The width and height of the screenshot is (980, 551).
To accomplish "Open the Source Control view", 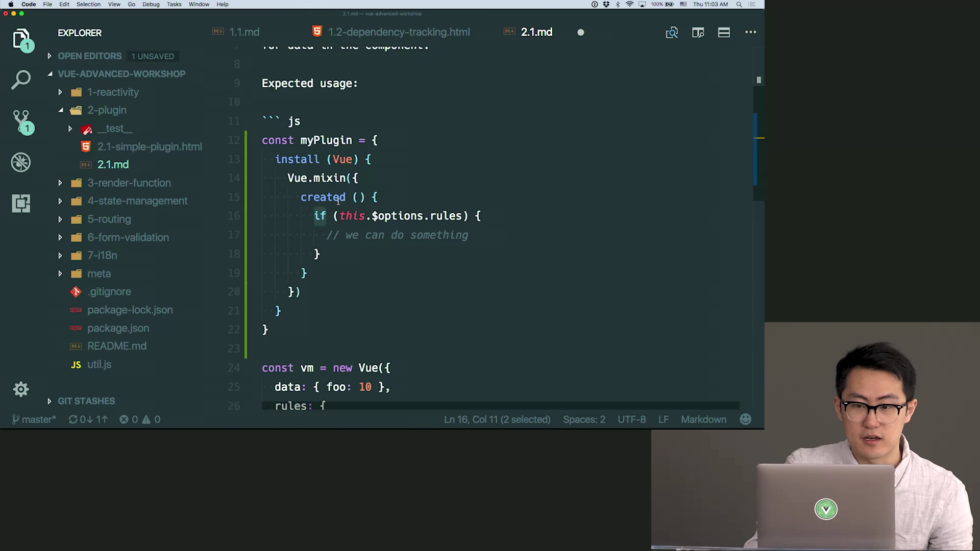I will click(21, 121).
